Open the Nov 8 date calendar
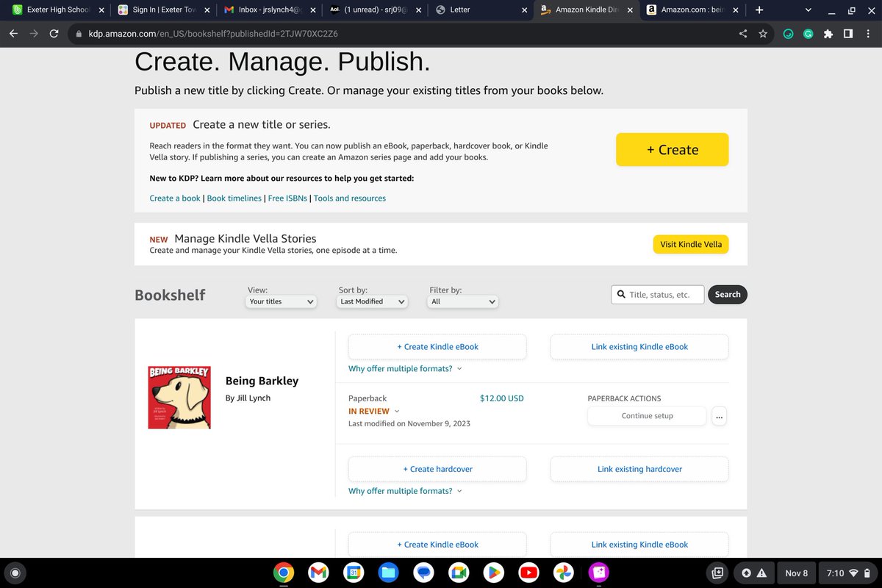Screen dimensions: 882x588 pyautogui.click(x=796, y=573)
